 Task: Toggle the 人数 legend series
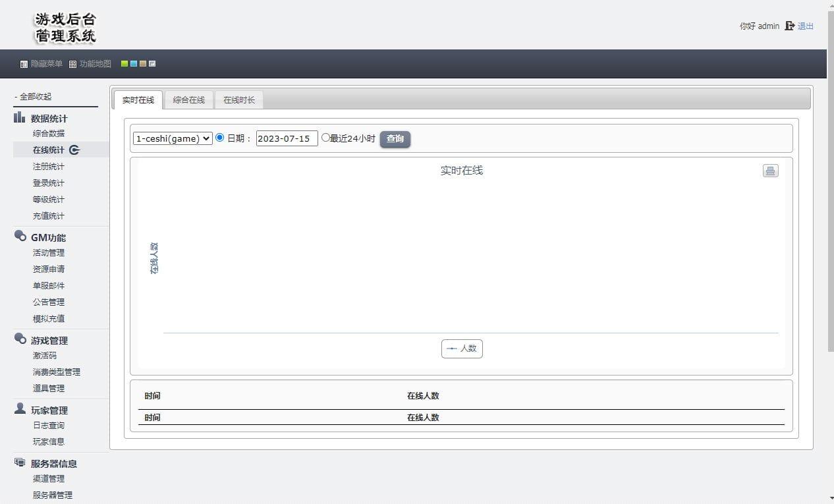tap(462, 349)
